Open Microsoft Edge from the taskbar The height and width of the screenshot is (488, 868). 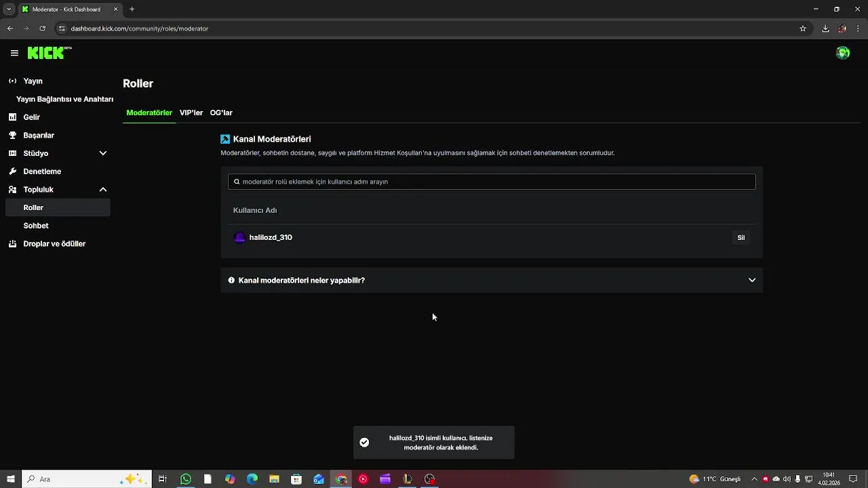252,479
